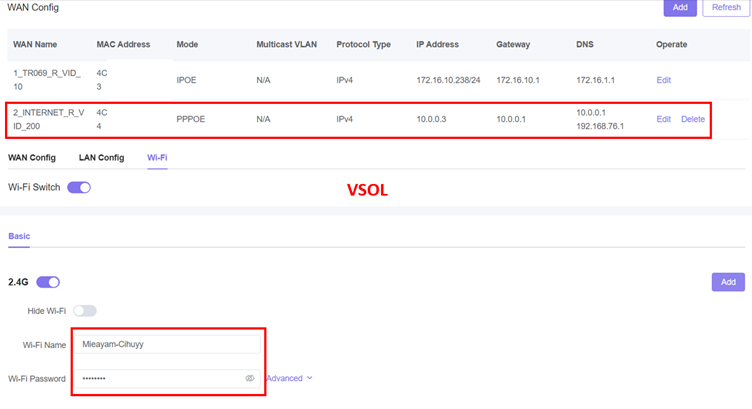This screenshot has height=409, width=752.
Task: Show the Wi-Fi password with eye icon
Action: [250, 379]
